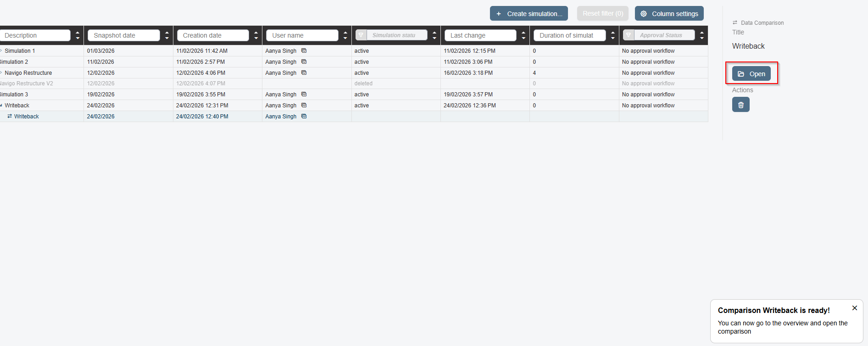Click the Data Comparison arrows icon in side panel
The image size is (868, 346).
735,22
